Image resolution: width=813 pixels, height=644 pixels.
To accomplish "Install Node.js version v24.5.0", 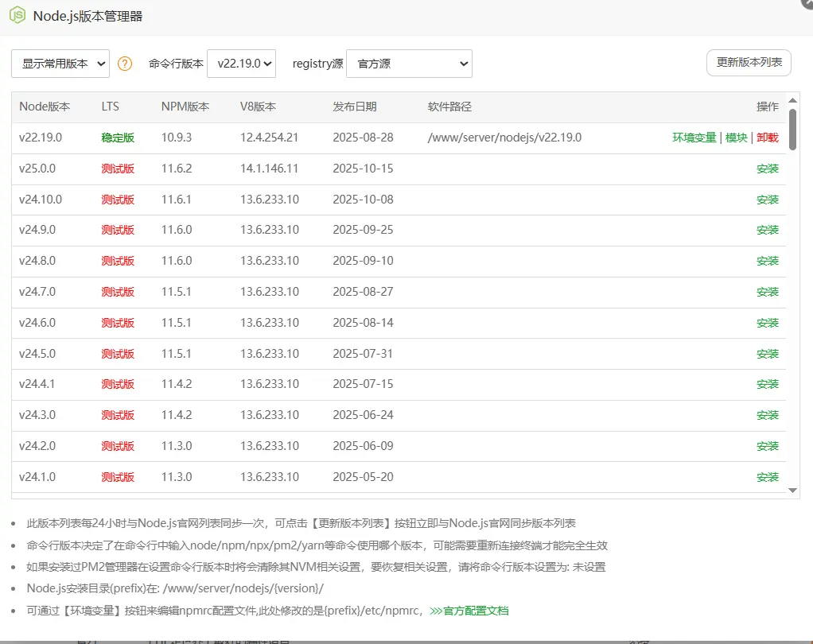I will [767, 353].
